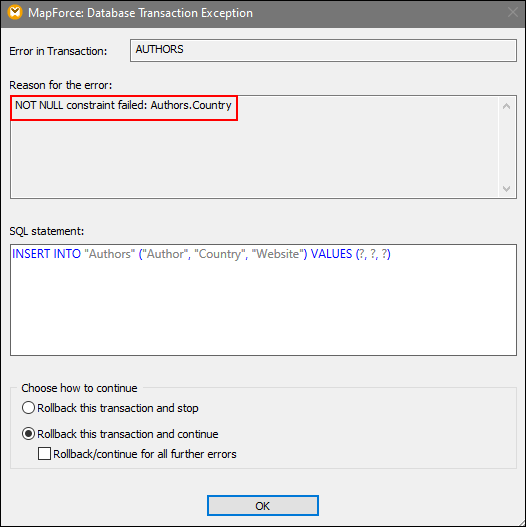Click the Error in Transaction label
This screenshot has height=527, width=526.
[x=58, y=51]
